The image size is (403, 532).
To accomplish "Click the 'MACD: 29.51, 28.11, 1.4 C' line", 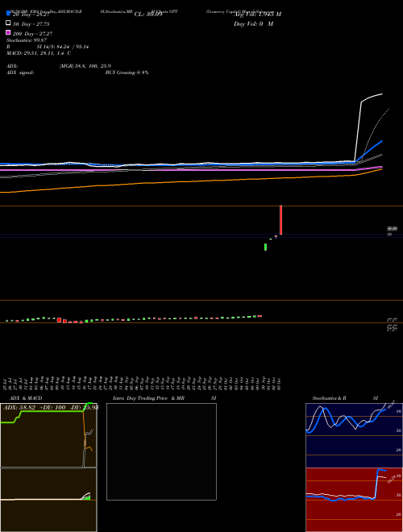I will pyautogui.click(x=39, y=53).
